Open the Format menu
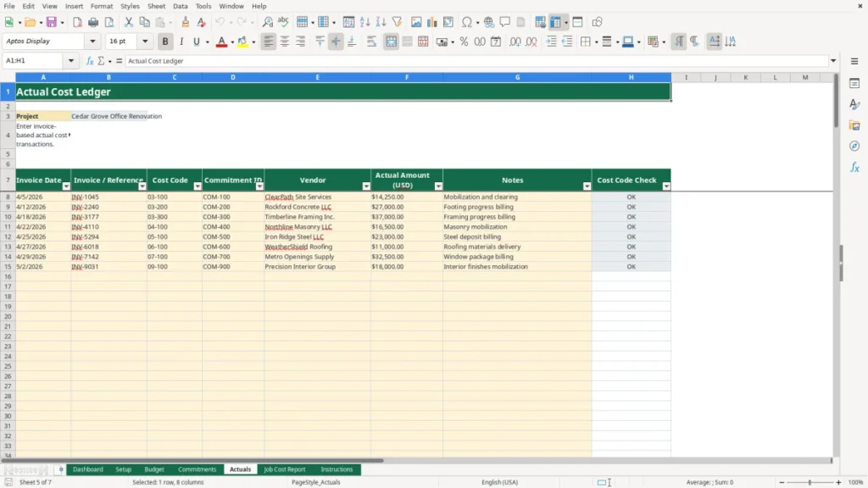The image size is (868, 488). 102,6
